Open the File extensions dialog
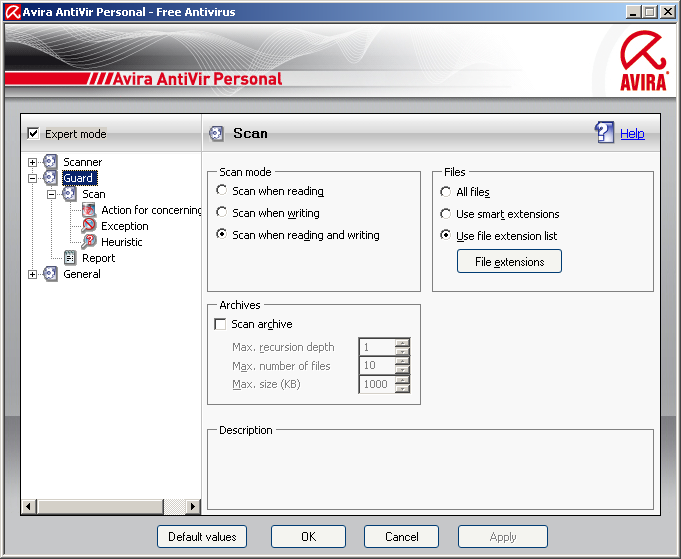The image size is (681, 559). (509, 261)
